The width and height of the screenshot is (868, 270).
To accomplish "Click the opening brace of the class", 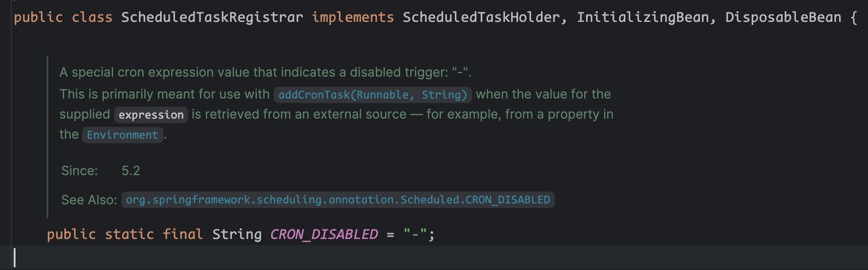I will click(x=853, y=17).
